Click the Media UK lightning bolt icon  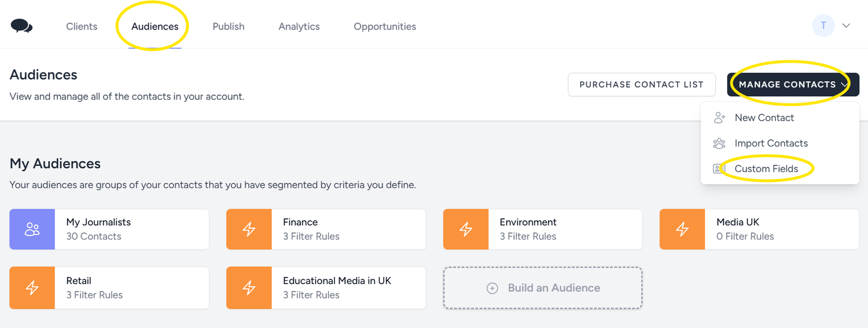(x=682, y=229)
